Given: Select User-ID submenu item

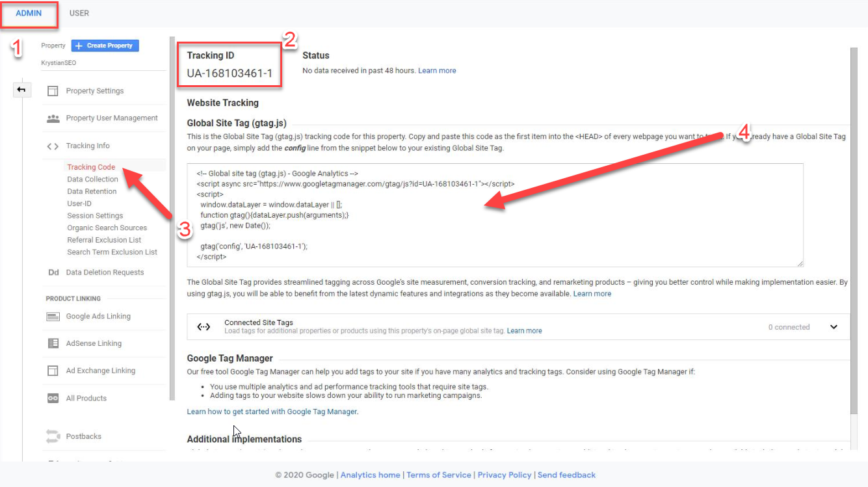Looking at the screenshot, I should click(x=79, y=204).
